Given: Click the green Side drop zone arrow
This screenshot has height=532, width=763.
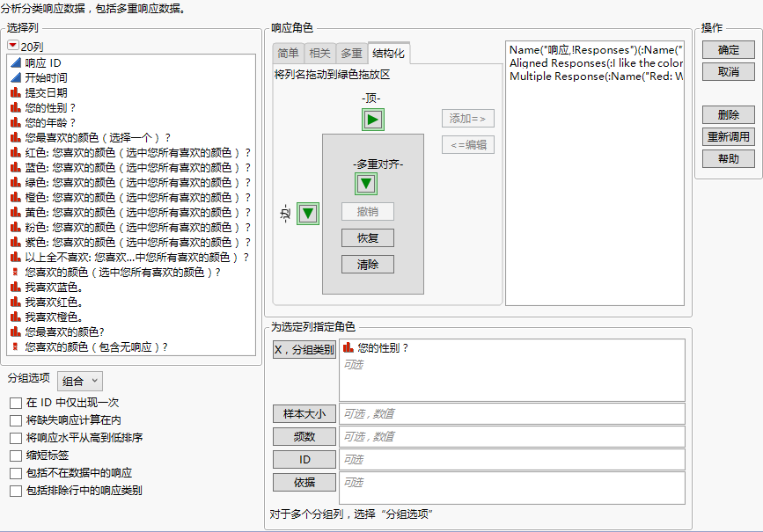Looking at the screenshot, I should [307, 214].
